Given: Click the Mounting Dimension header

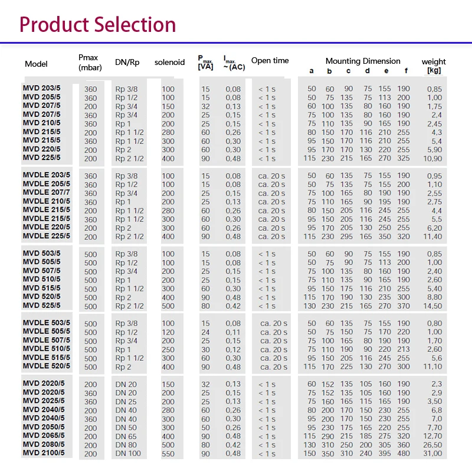Looking at the screenshot, I should point(363,61).
